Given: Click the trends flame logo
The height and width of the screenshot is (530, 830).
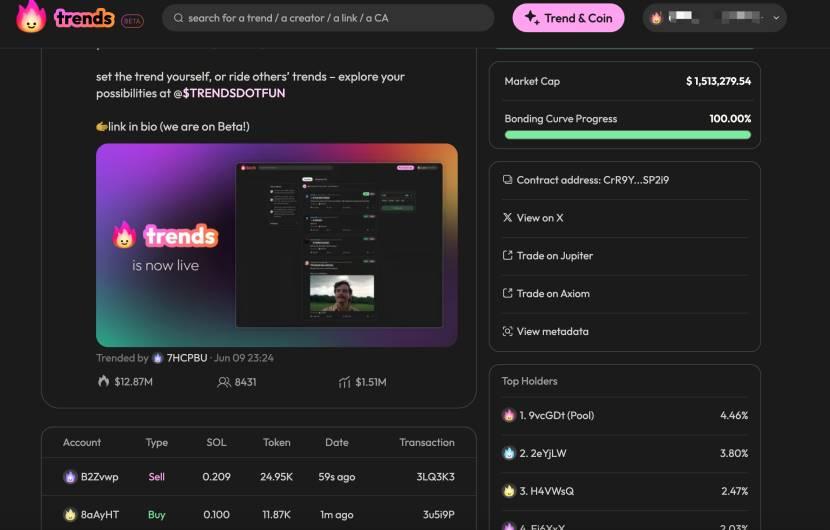Looking at the screenshot, I should [x=32, y=17].
